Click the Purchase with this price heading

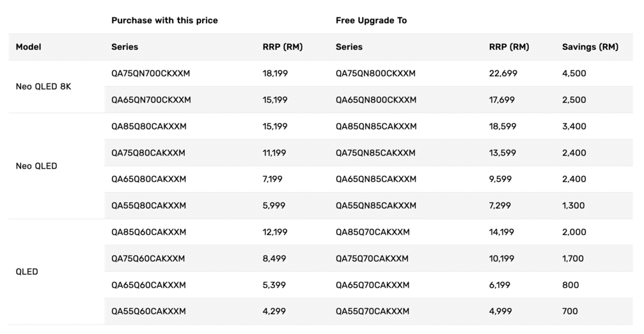(164, 20)
